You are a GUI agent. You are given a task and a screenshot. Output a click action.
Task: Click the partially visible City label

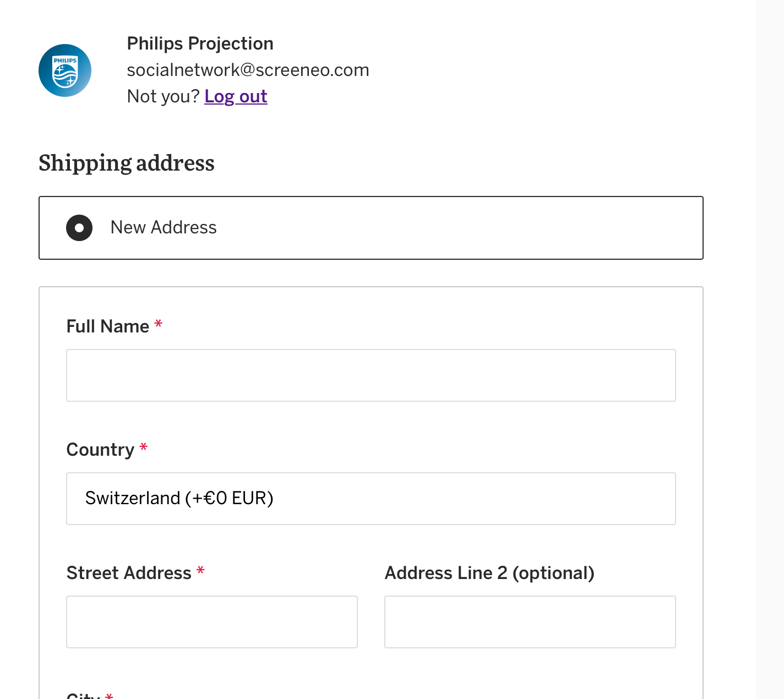tap(83, 696)
